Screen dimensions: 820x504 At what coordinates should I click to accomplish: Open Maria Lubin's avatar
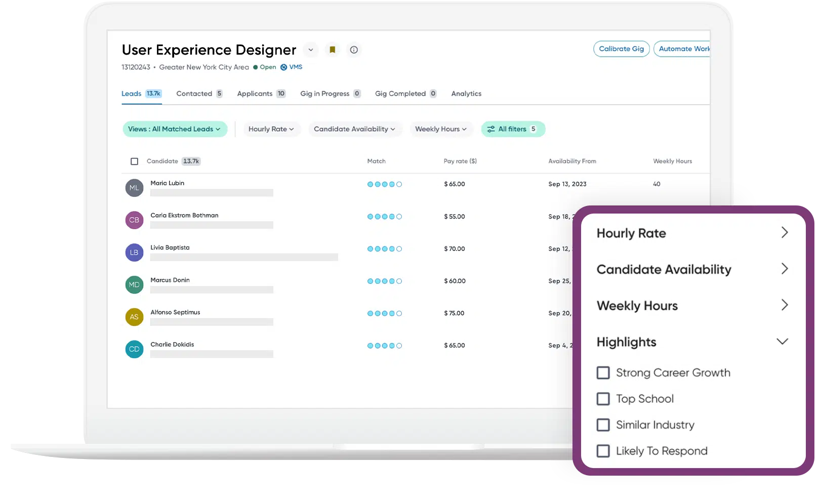point(134,187)
